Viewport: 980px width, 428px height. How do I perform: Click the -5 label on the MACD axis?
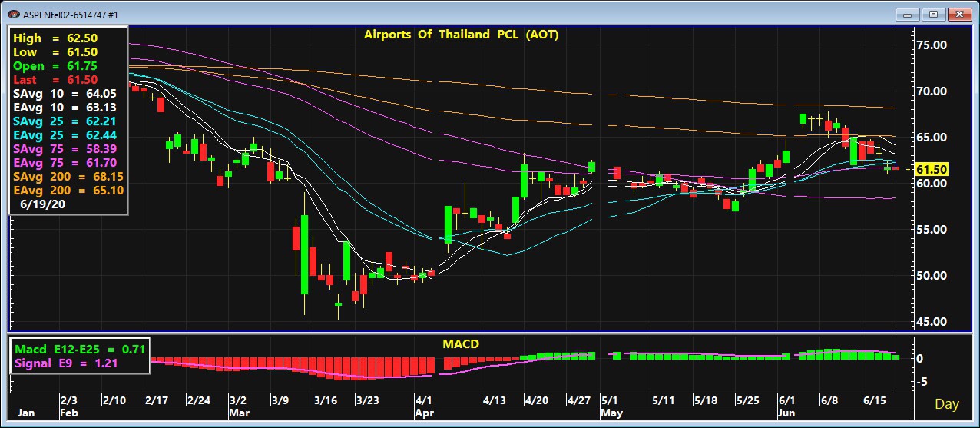(x=922, y=382)
